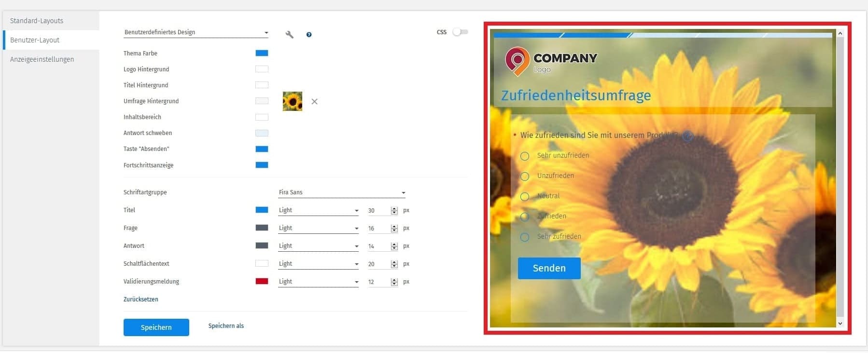Open the Validierungsmeldung font weight dropdown

coord(318,282)
